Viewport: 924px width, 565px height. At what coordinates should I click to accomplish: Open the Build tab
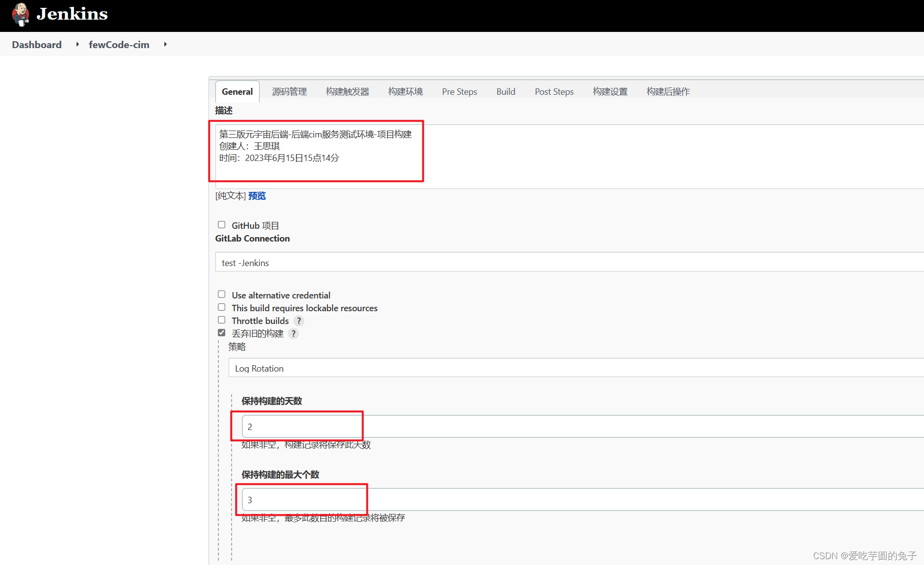tap(506, 91)
